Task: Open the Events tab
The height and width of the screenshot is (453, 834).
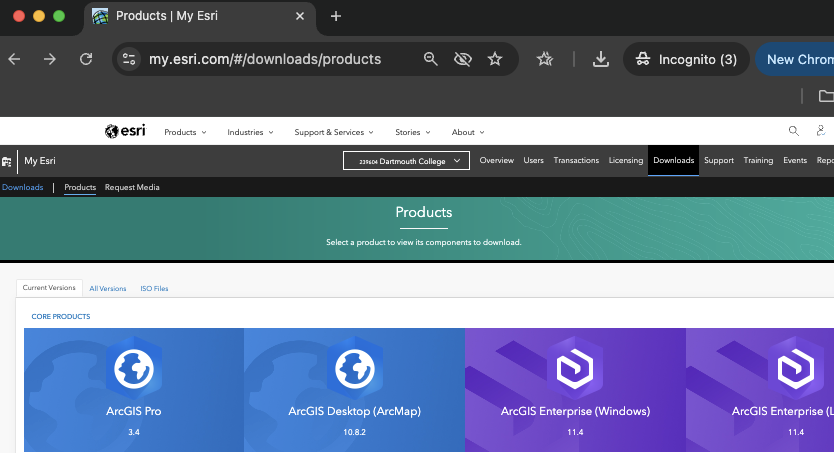Action: pos(795,161)
